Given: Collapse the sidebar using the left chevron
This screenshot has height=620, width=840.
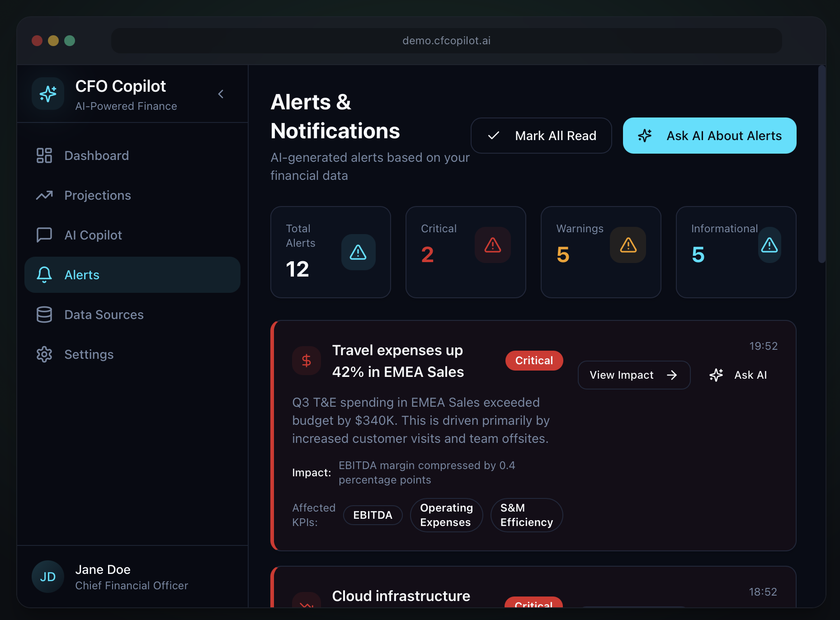Looking at the screenshot, I should [221, 94].
